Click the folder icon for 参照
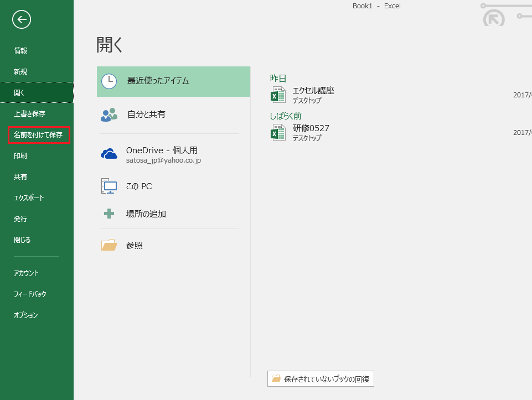This screenshot has width=532, height=400. pyautogui.click(x=109, y=245)
